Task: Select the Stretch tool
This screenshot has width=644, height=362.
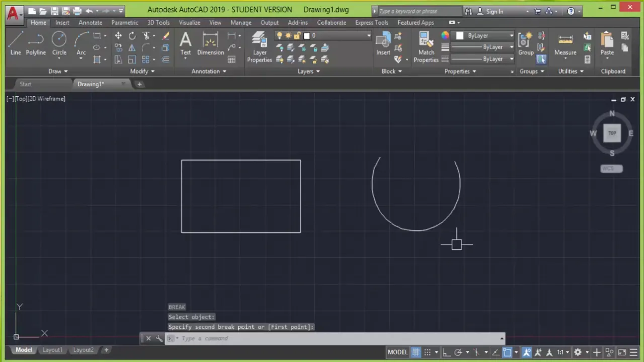Action: [x=118, y=60]
